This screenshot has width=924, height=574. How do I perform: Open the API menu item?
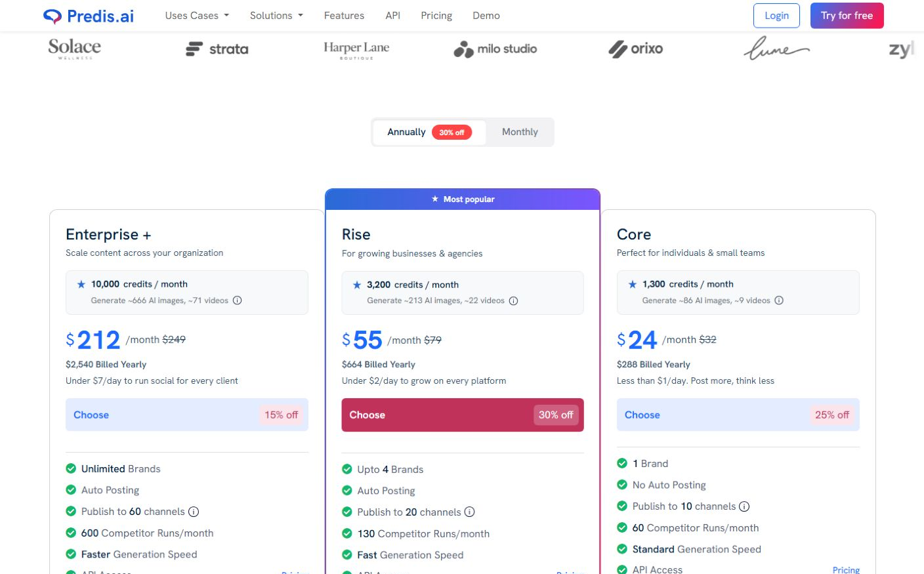393,16
